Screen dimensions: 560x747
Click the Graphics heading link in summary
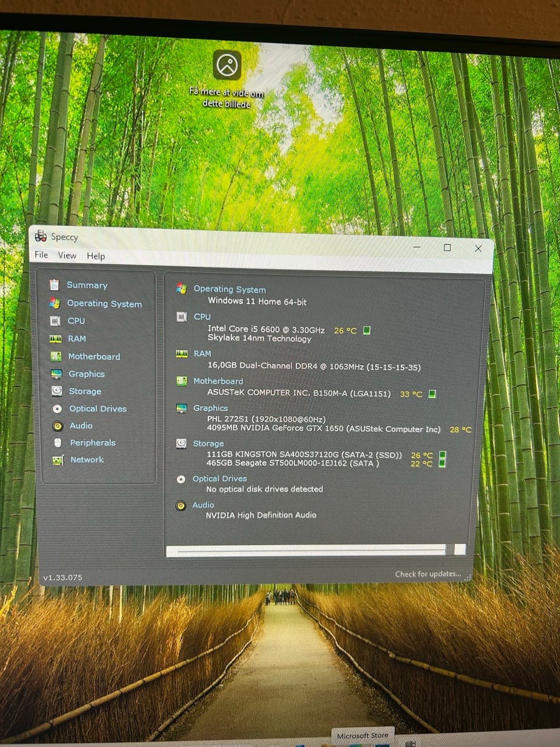(210, 408)
